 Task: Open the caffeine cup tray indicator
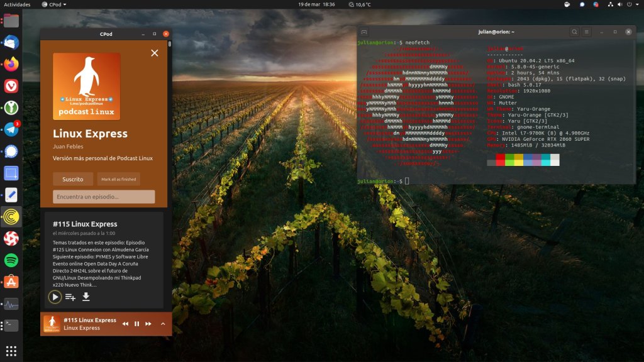[567, 4]
